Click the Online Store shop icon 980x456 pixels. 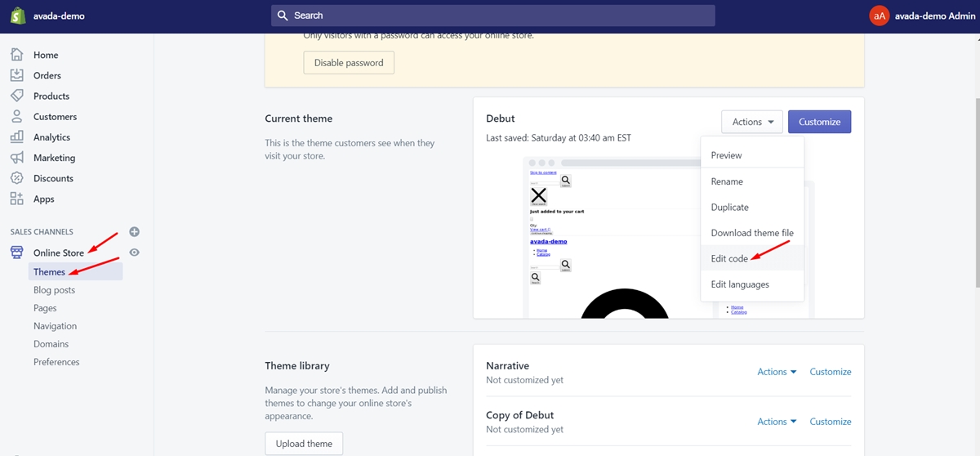[16, 253]
